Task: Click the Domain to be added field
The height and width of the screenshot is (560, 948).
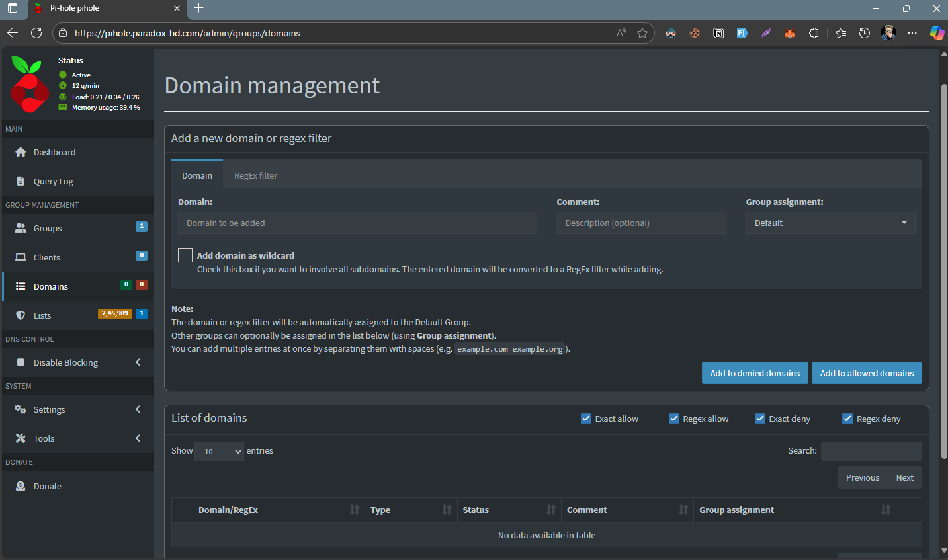Action: 357,223
